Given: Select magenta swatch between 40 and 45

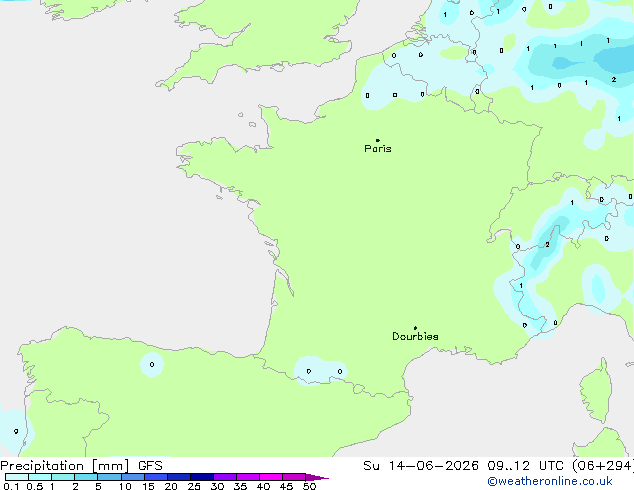Looking at the screenshot, I should click(271, 477).
